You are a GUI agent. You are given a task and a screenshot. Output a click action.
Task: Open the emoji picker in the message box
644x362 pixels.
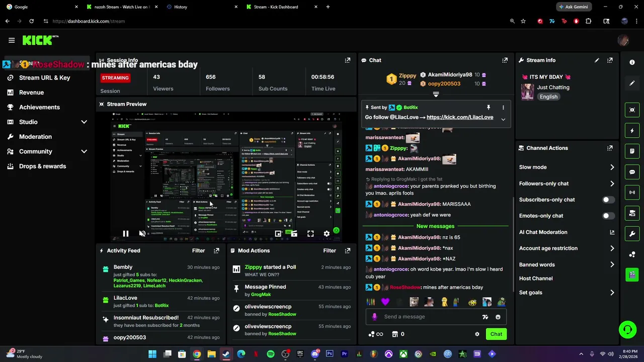[x=498, y=317]
